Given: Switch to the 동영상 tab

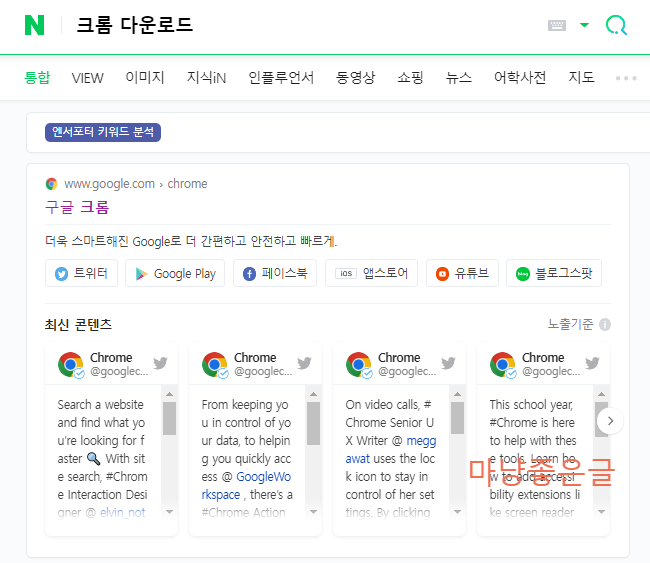Looking at the screenshot, I should [x=355, y=78].
